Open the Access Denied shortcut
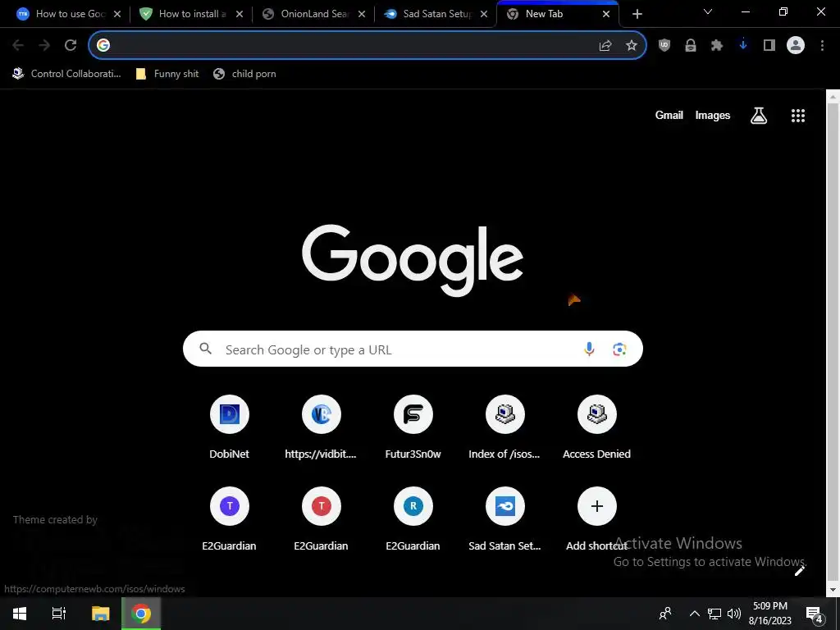Viewport: 840px width, 630px height. 597,428
